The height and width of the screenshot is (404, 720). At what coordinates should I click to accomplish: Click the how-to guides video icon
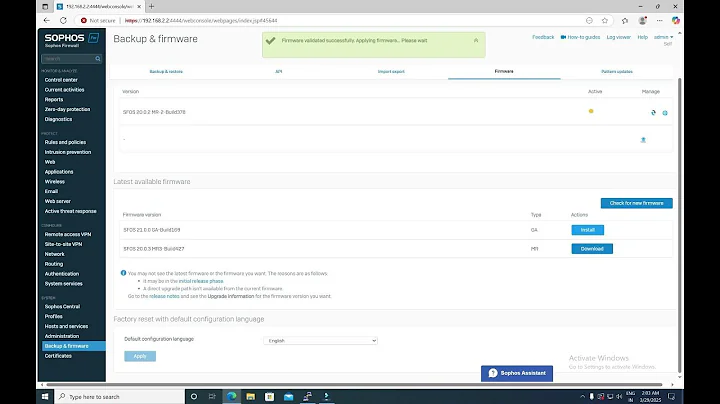click(x=563, y=37)
